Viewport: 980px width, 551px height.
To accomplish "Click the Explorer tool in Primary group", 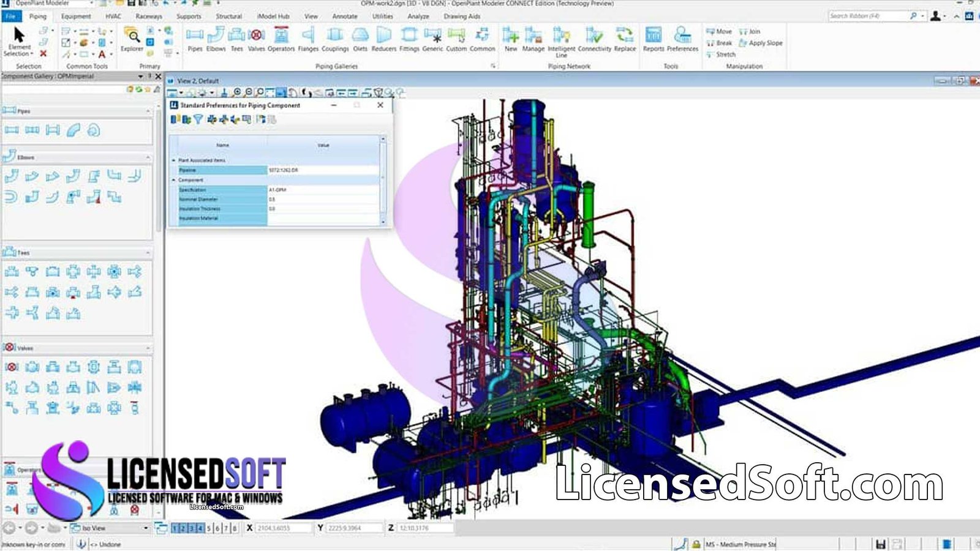I will pyautogui.click(x=132, y=39).
